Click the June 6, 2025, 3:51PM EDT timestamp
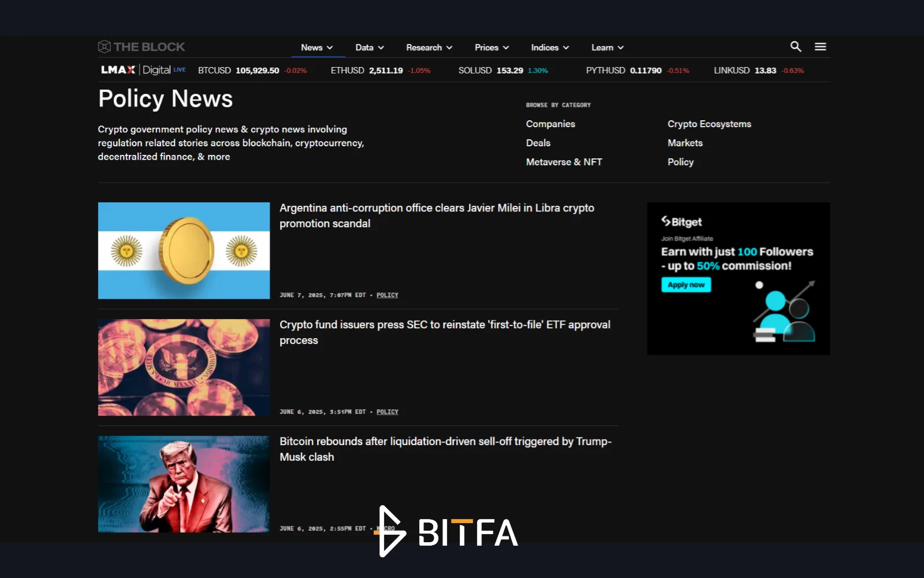 pos(323,412)
